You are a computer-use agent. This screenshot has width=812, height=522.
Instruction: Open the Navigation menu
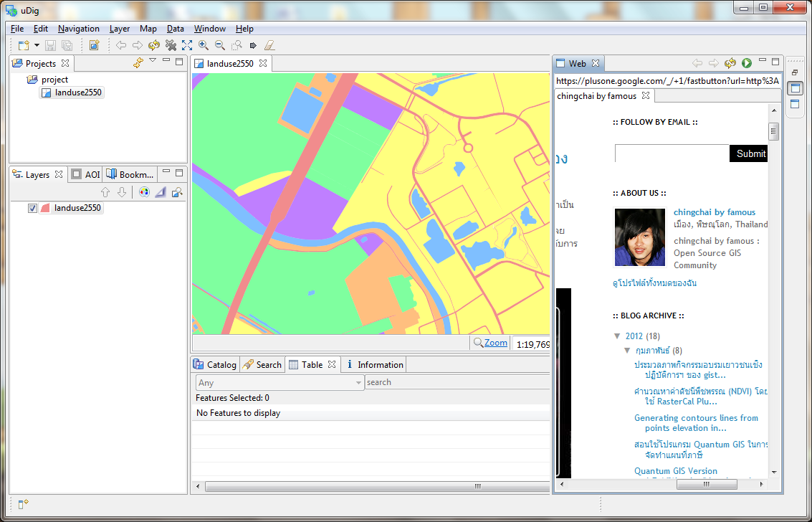tap(78, 28)
